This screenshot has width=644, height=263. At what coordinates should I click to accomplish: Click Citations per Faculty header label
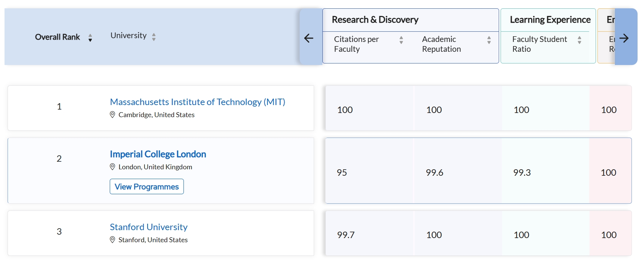[x=356, y=44]
